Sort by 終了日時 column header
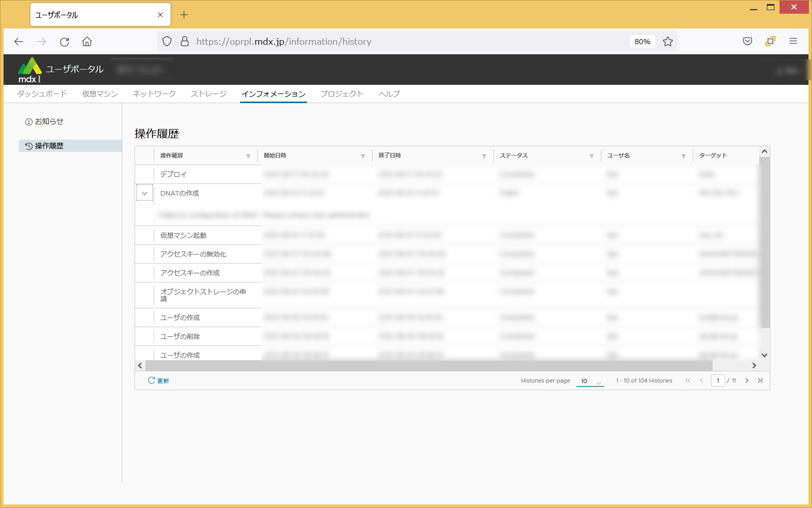 point(390,155)
